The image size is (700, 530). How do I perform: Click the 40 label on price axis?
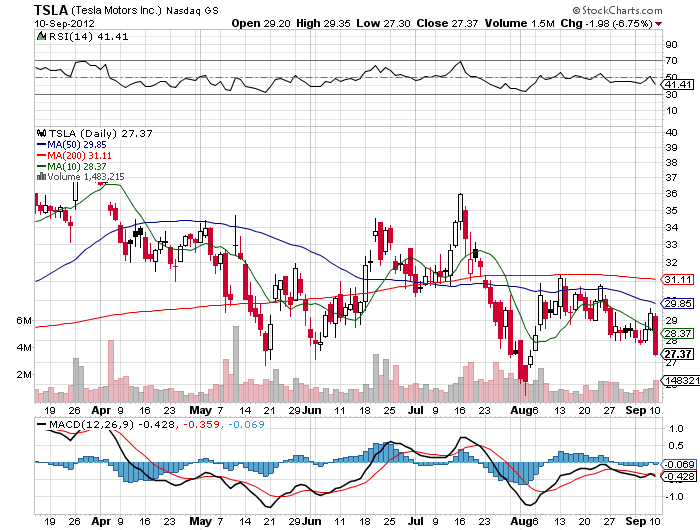click(x=671, y=132)
